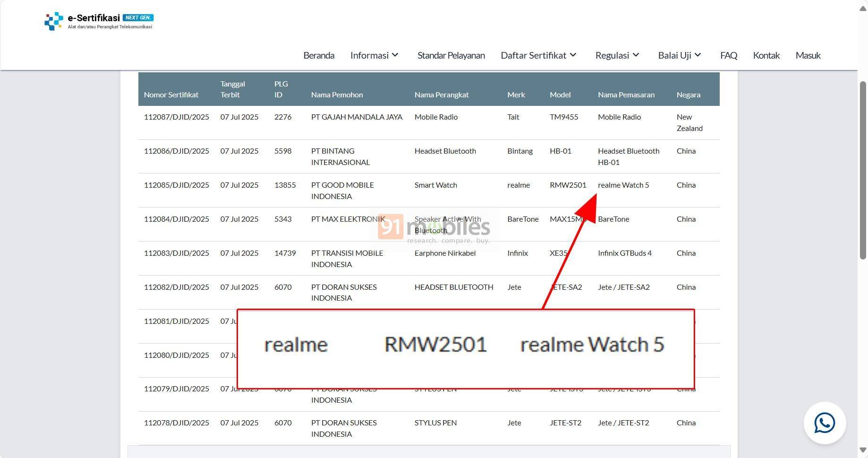Click the vertical page scrollbar thumb
The width and height of the screenshot is (868, 458).
click(863, 170)
